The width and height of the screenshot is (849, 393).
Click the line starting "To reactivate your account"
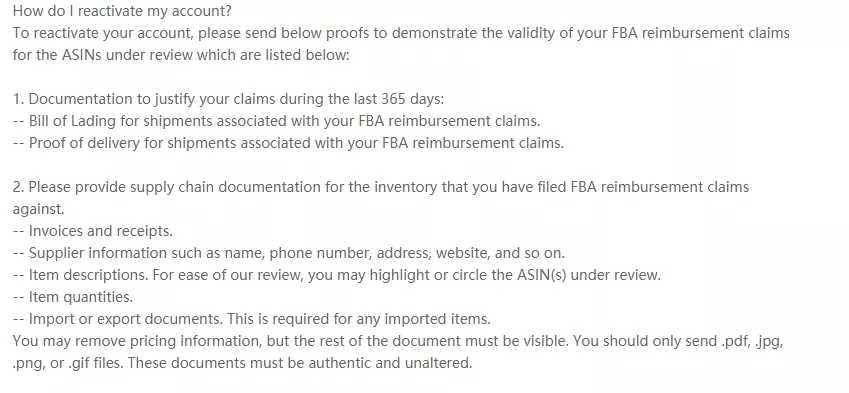(x=401, y=33)
